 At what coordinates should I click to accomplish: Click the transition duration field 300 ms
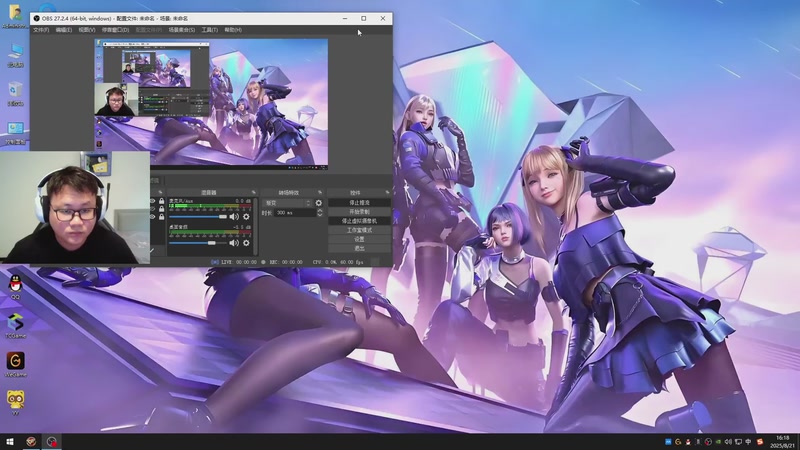pyautogui.click(x=295, y=213)
